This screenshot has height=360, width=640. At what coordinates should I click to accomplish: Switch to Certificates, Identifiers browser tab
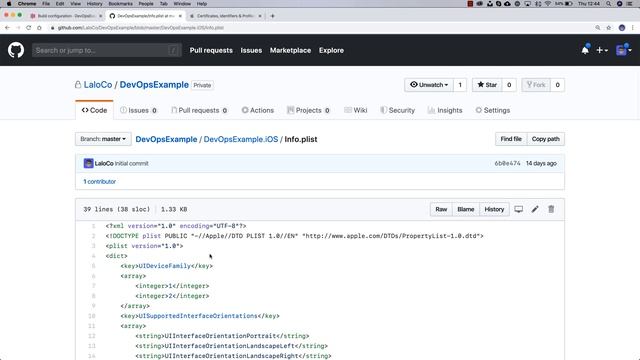pos(225,16)
